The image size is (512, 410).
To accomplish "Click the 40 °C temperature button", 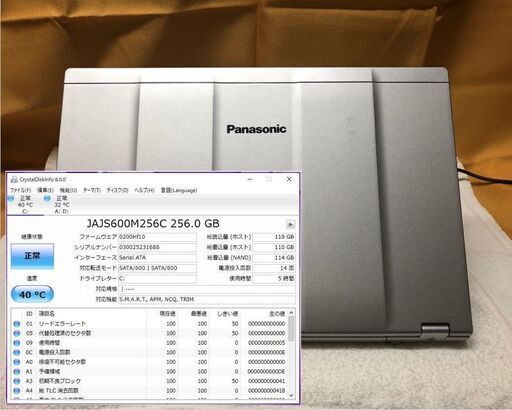I will click(x=32, y=295).
